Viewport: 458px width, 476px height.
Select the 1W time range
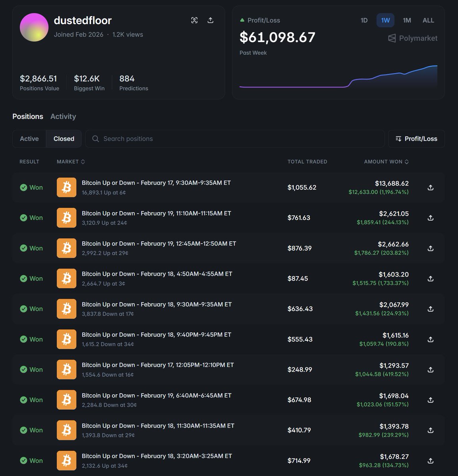[x=385, y=20]
